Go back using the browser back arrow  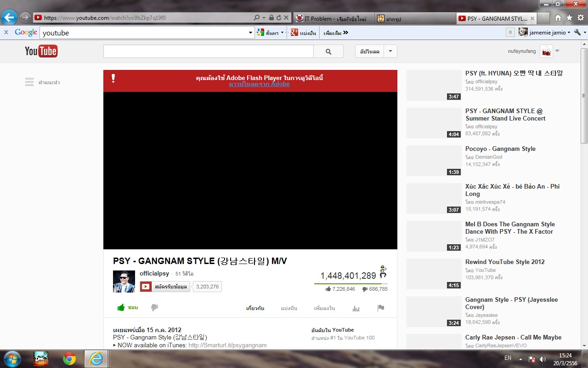9,18
